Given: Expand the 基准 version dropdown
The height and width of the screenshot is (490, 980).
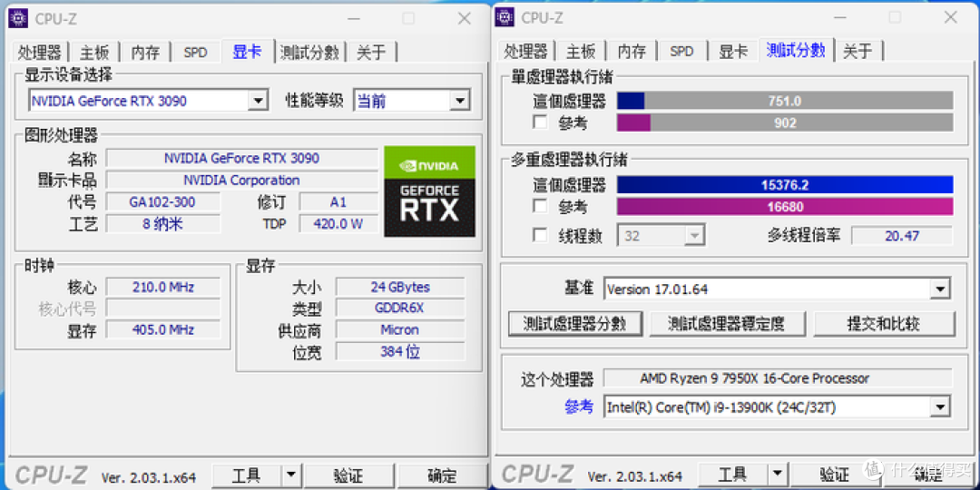Looking at the screenshot, I should pyautogui.click(x=939, y=289).
